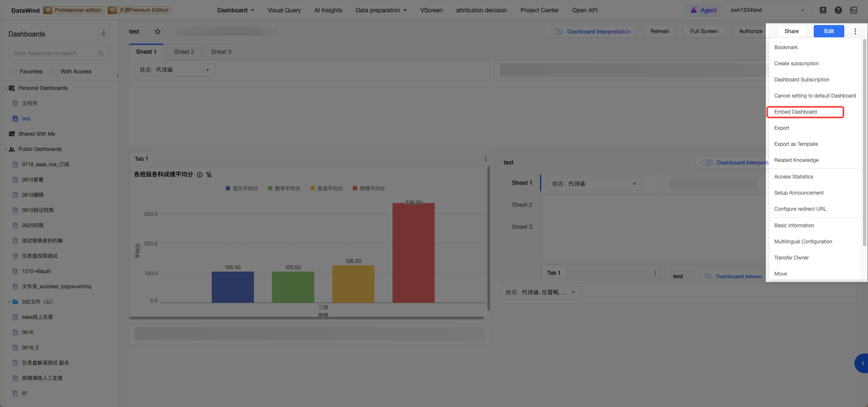The height and width of the screenshot is (407, 868).
Task: Switch to Sheet 2 tab
Action: click(x=184, y=52)
